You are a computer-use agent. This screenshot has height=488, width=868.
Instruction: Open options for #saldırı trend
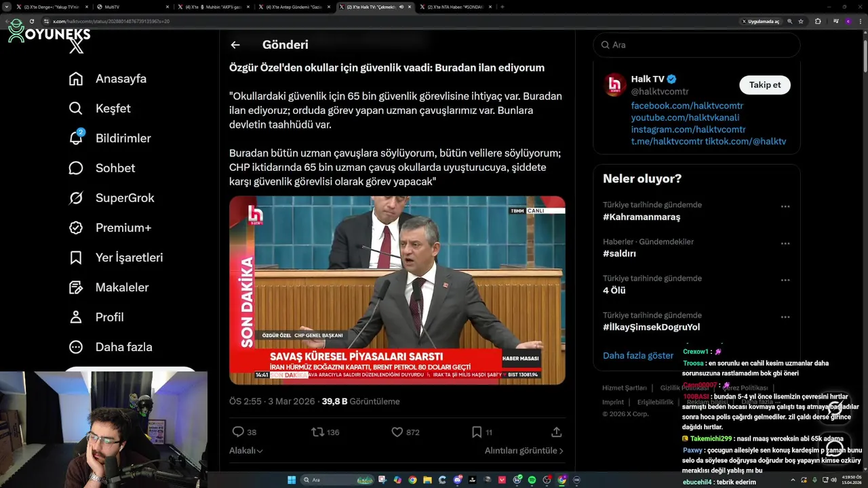click(785, 243)
